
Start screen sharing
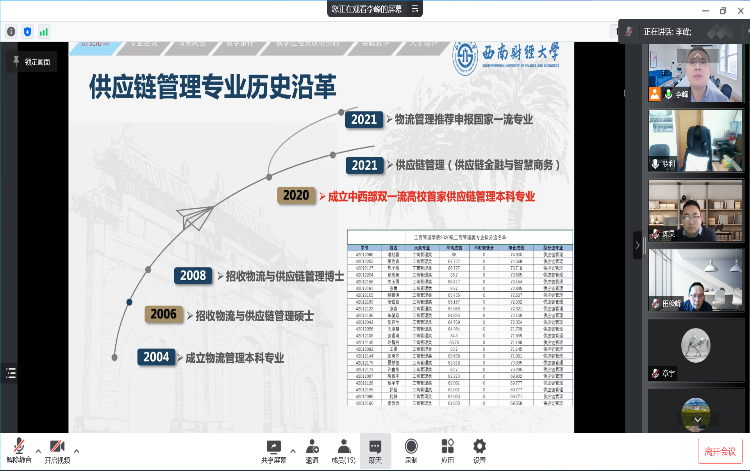tap(272, 448)
